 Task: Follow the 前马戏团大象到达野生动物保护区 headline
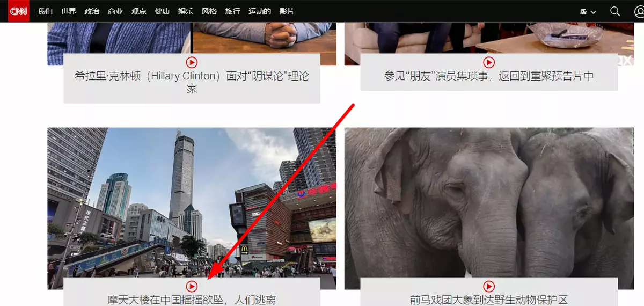click(x=488, y=300)
